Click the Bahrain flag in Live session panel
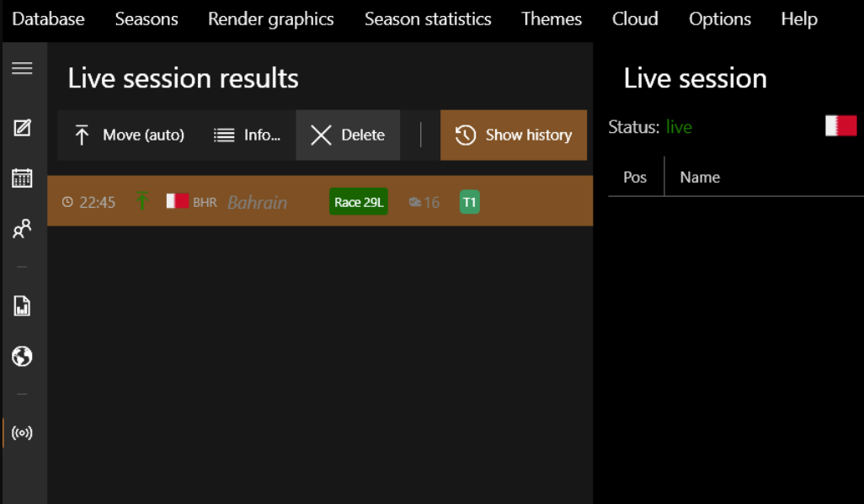864x504 pixels. coord(841,125)
